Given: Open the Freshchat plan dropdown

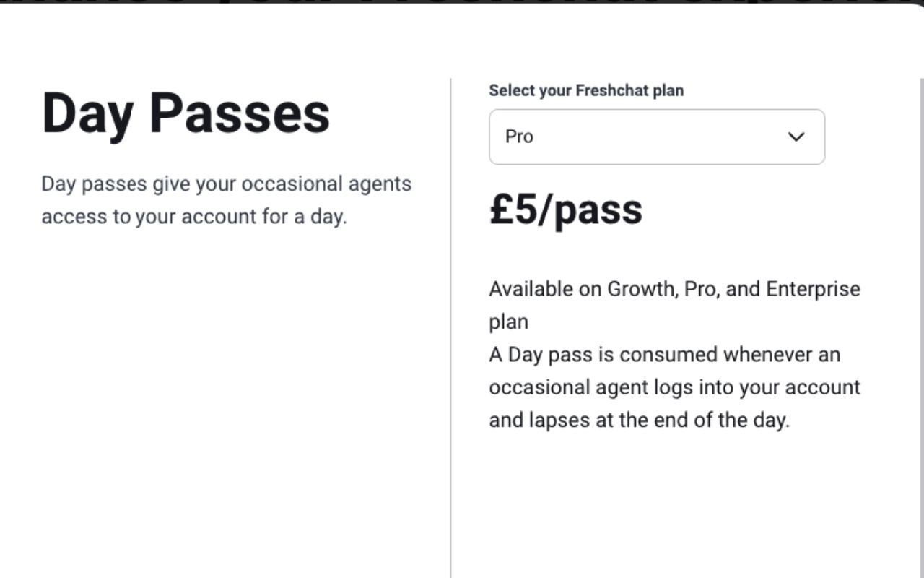Looking at the screenshot, I should point(656,137).
